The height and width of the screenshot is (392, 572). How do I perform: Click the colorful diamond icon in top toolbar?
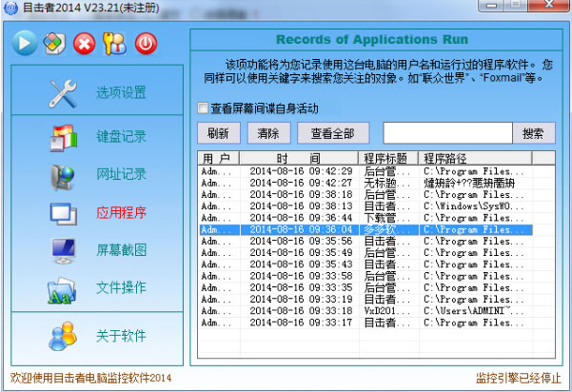tap(54, 43)
